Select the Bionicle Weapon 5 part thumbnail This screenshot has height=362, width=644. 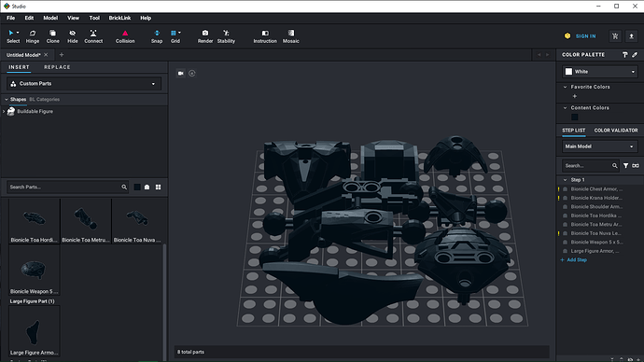(35, 271)
